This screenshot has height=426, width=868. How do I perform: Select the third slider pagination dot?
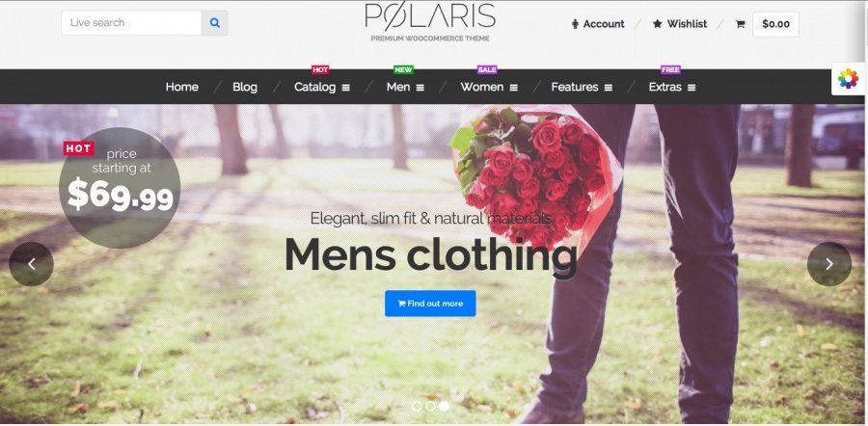click(x=444, y=406)
